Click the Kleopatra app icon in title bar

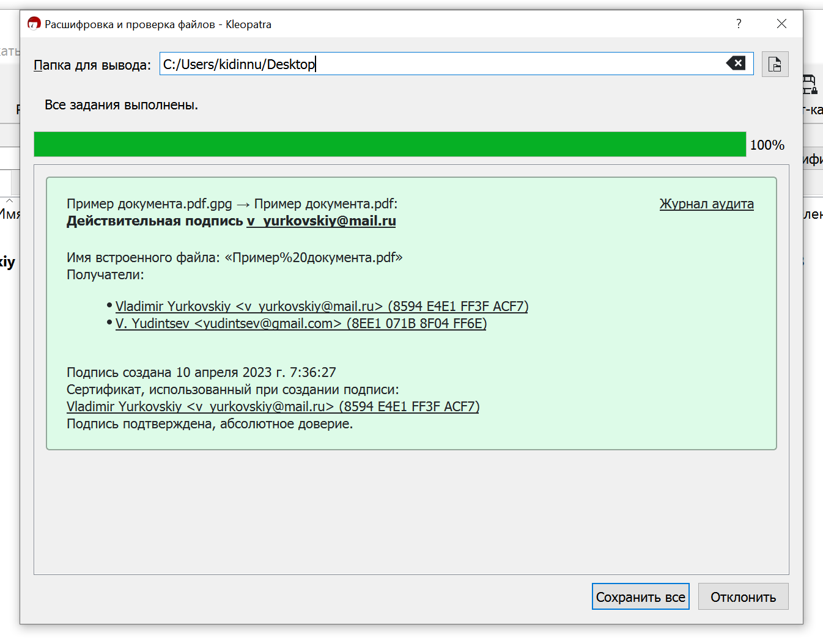pyautogui.click(x=34, y=24)
